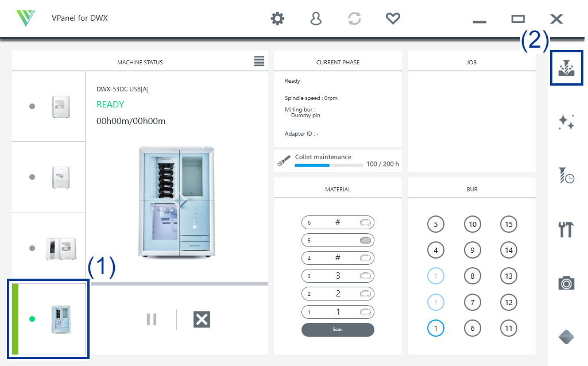Close the VPanel for DWX window
588x366 pixels.
click(x=556, y=19)
